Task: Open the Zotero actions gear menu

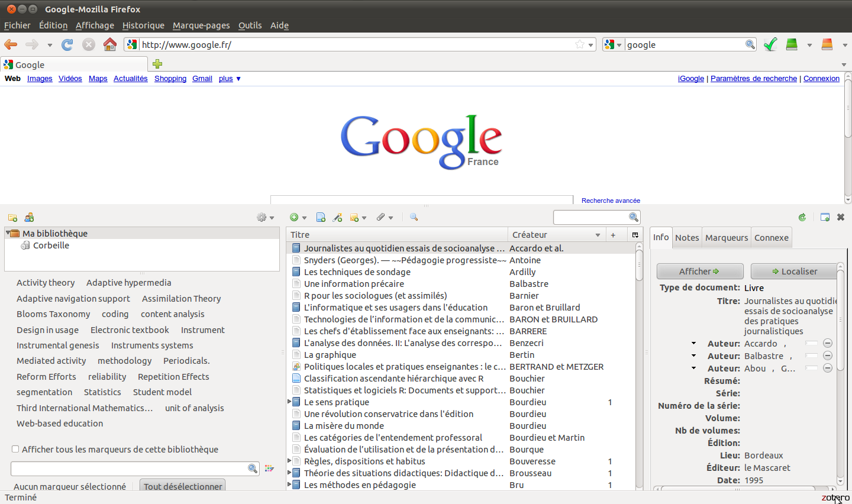Action: (x=265, y=218)
